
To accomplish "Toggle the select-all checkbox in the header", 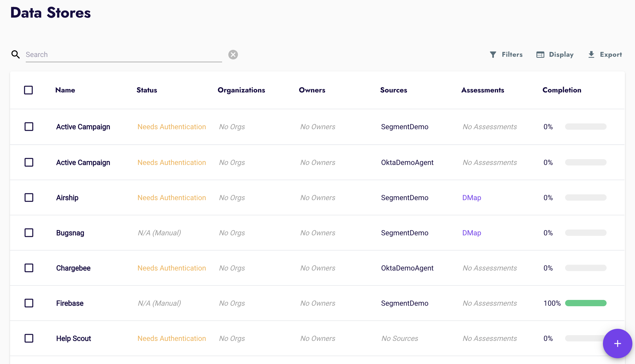I will tap(28, 90).
